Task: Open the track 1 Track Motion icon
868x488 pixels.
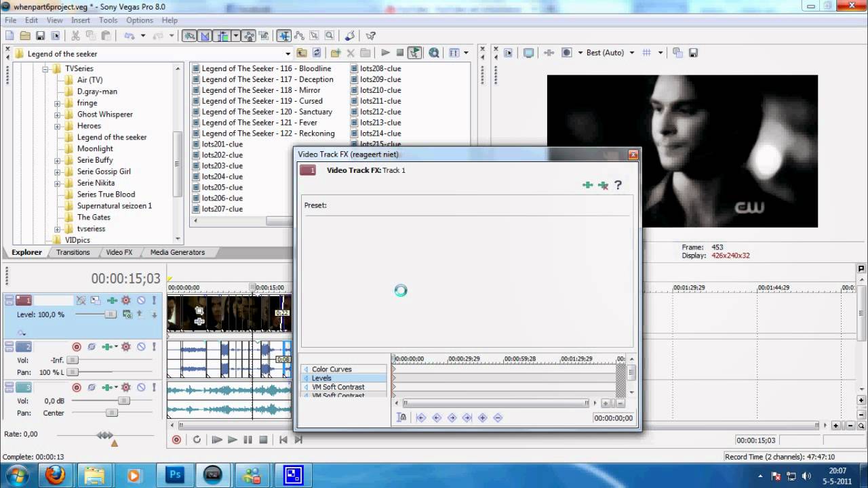Action: [96, 300]
